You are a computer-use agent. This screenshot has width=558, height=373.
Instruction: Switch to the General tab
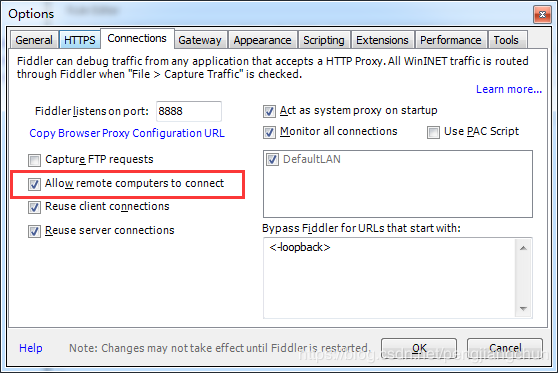pyautogui.click(x=34, y=40)
